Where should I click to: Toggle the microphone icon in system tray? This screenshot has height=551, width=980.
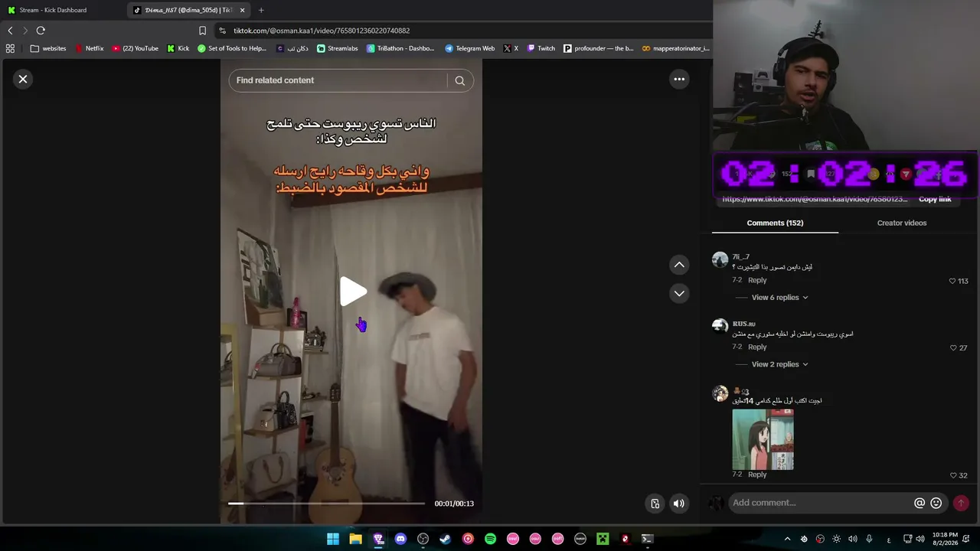coord(869,539)
